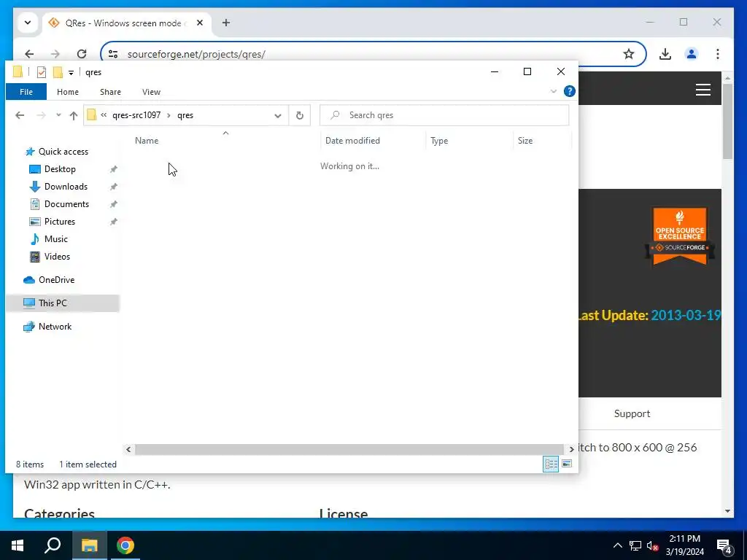Go up one folder level
The width and height of the screenshot is (747, 560).
74,115
